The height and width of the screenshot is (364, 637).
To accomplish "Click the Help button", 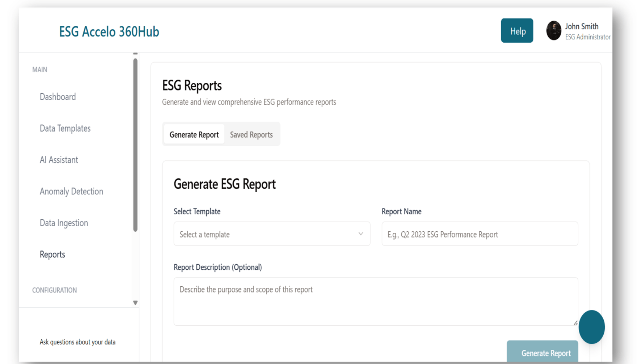I will [517, 31].
